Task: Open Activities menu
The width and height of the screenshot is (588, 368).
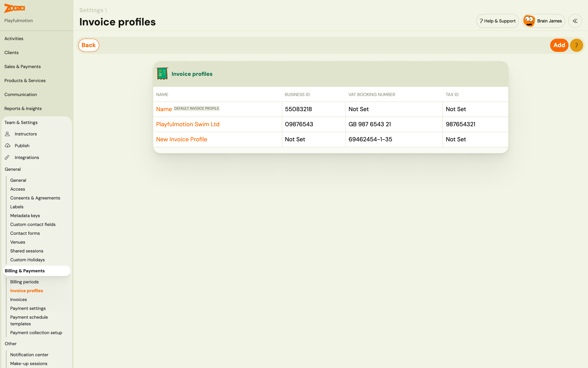Action: (x=14, y=38)
